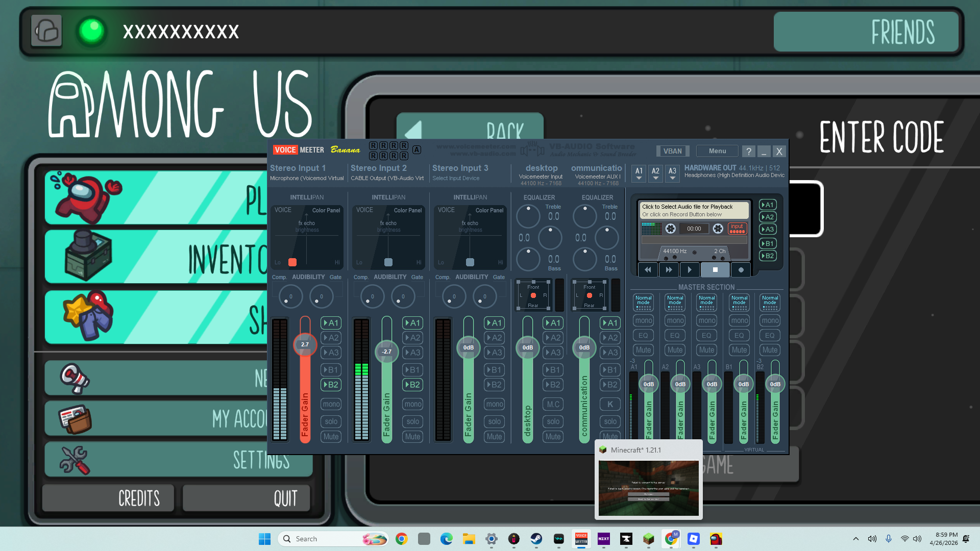Open the A1 hardware output device dropdown
980x551 pixels.
tap(639, 173)
